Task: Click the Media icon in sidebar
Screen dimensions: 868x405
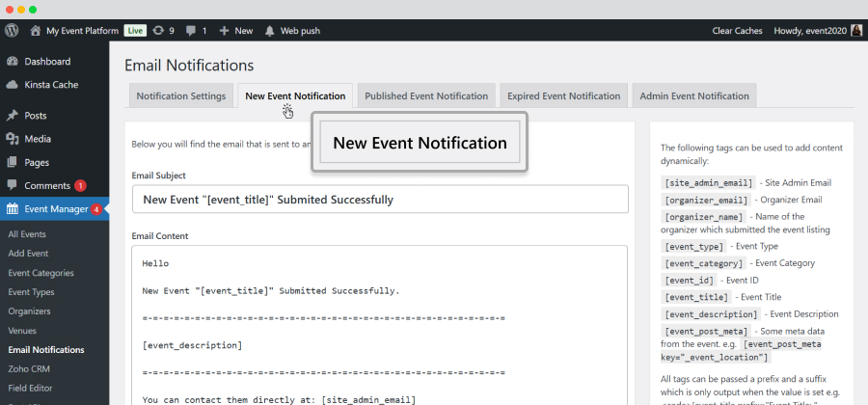Action: (13, 139)
